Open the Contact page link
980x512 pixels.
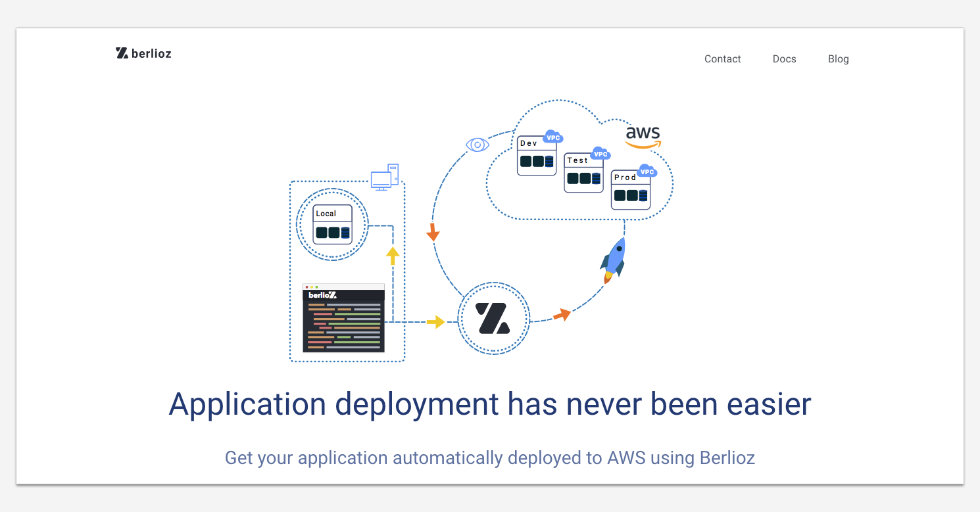(722, 58)
